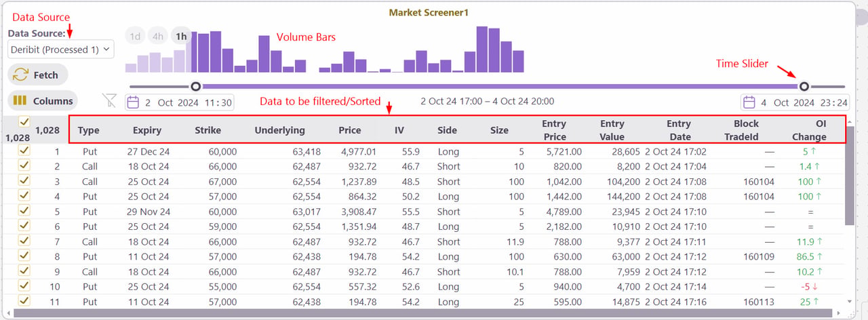Uncheck the checkbox for row 11
The height and width of the screenshot is (320, 868).
(x=24, y=300)
